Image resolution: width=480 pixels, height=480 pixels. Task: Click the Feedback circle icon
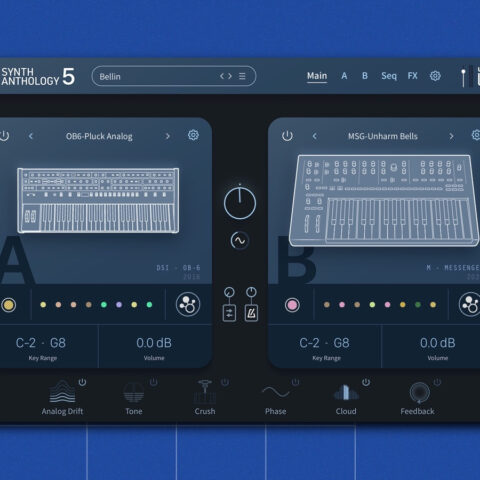tap(419, 392)
